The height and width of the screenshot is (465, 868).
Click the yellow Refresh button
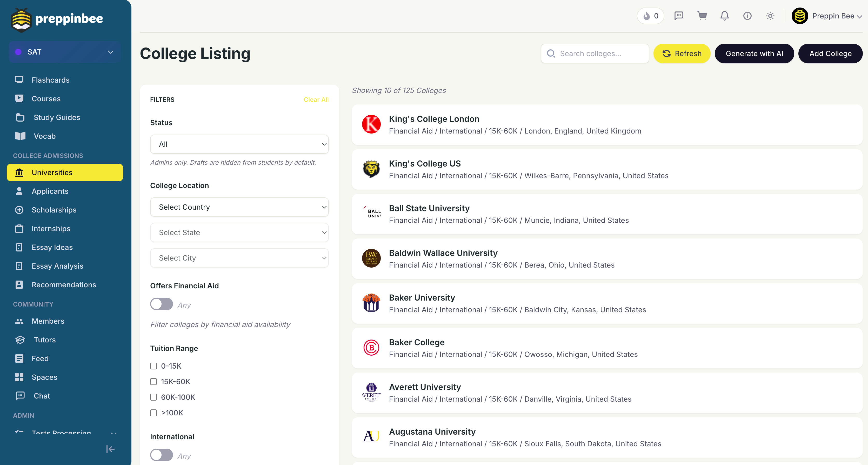682,54
